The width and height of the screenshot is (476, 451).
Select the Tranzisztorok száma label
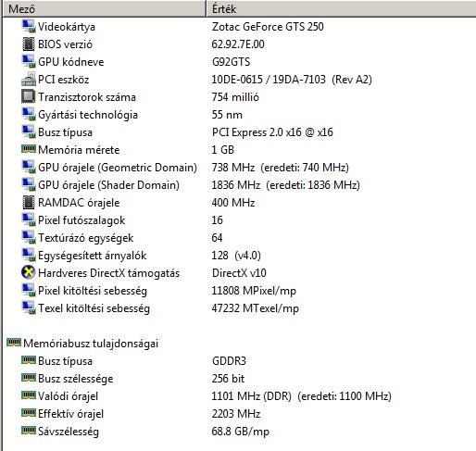point(87,97)
